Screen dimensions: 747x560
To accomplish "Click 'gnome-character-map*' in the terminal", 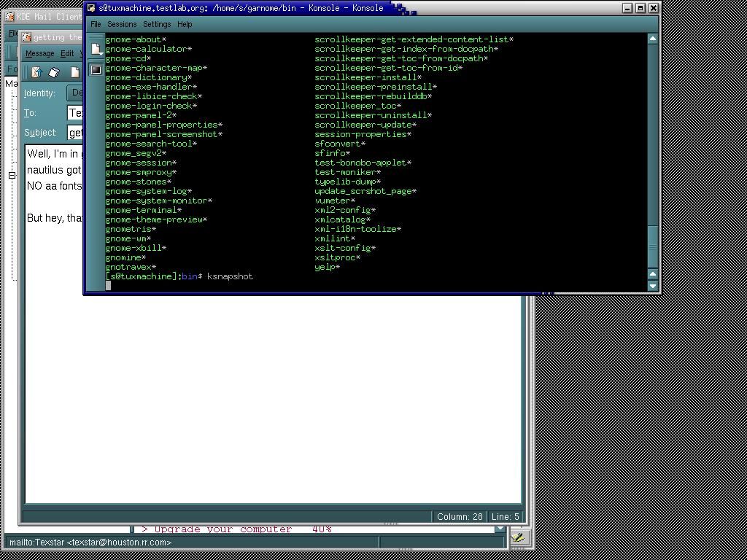I will coord(156,68).
